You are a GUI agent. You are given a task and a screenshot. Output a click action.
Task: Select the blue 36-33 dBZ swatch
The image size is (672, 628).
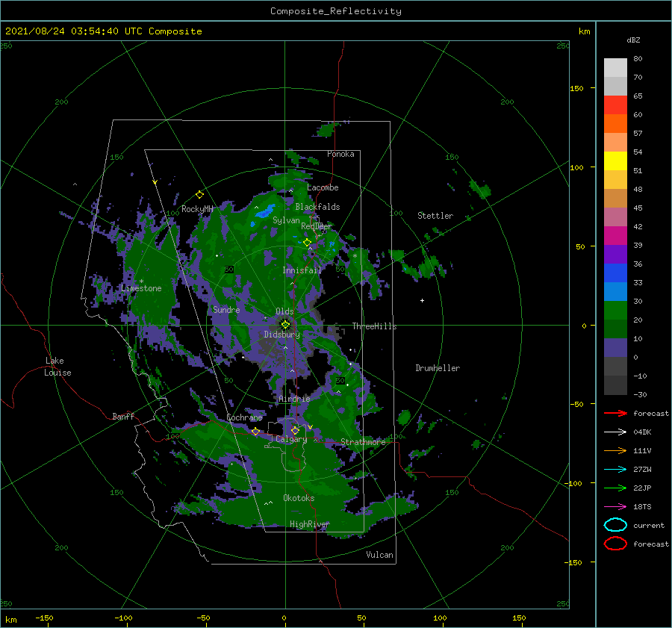click(x=615, y=273)
